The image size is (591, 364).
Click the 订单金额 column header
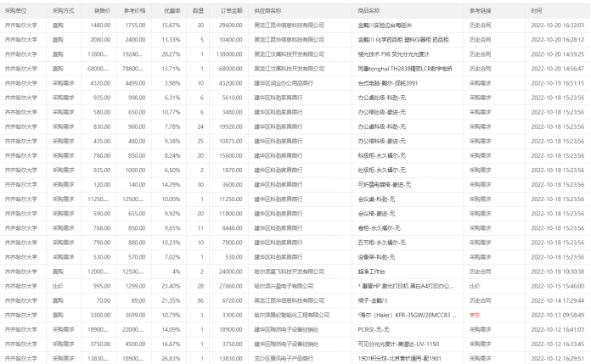[x=233, y=11]
